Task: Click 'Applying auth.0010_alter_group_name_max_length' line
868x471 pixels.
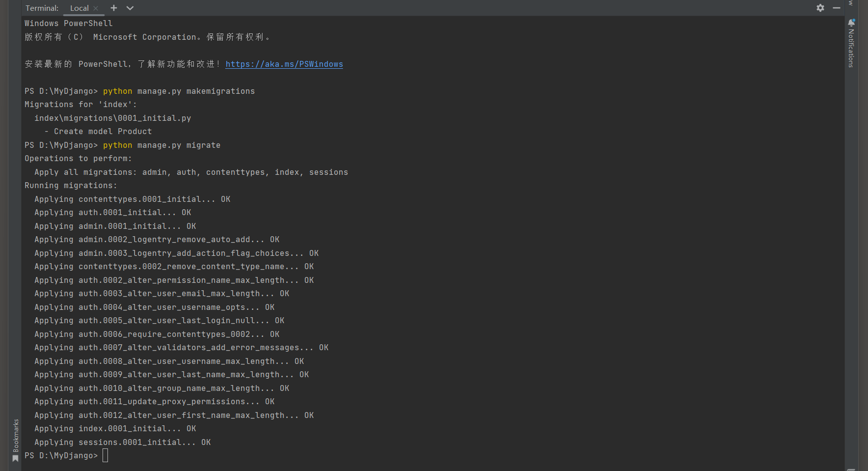Action: click(x=162, y=388)
